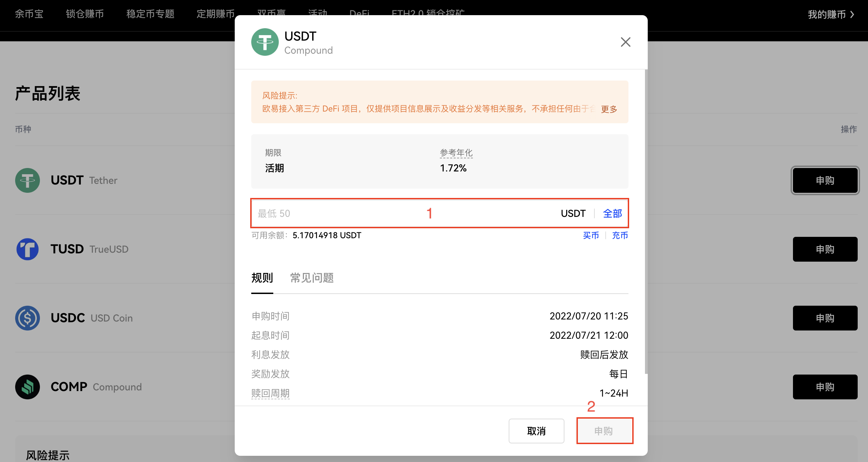This screenshot has width=868, height=462.
Task: Click the 申购 button in dialog footer
Action: tap(605, 431)
